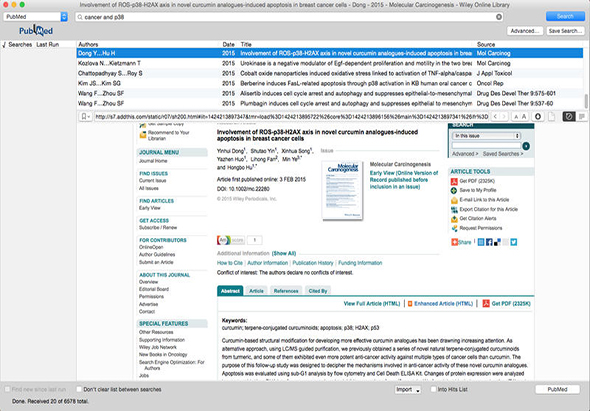Switch to the References tab
Screen dimensions: 590x411
click(x=286, y=291)
